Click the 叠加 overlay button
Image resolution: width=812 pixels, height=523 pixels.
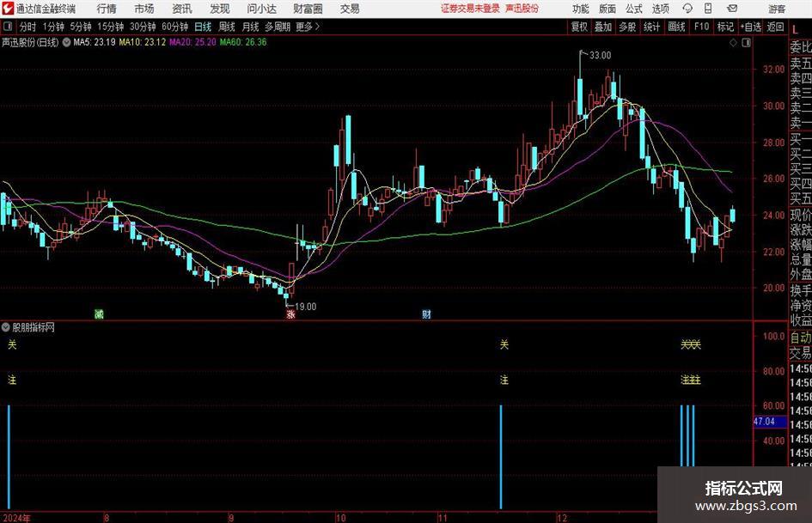tap(603, 27)
